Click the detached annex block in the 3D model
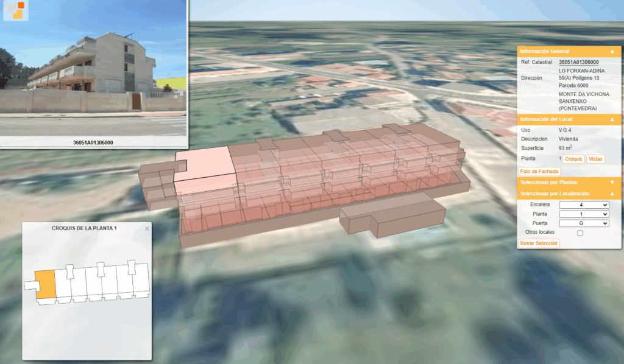The image size is (624, 364). point(392,215)
